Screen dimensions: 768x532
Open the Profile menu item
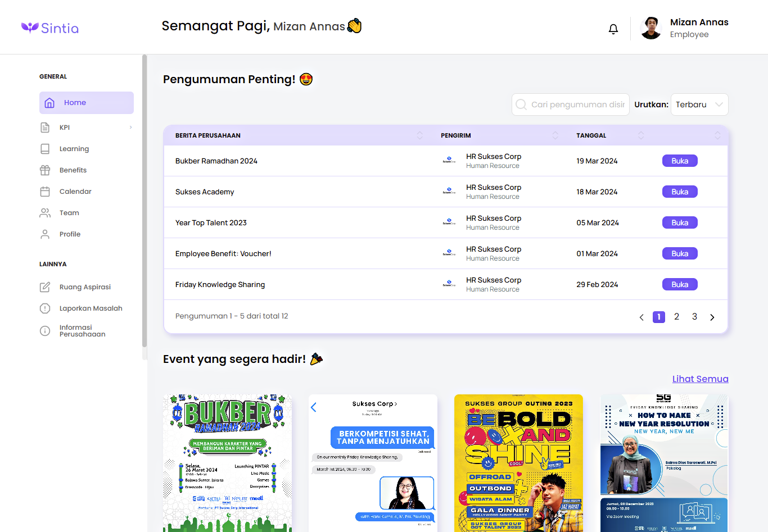tap(70, 234)
